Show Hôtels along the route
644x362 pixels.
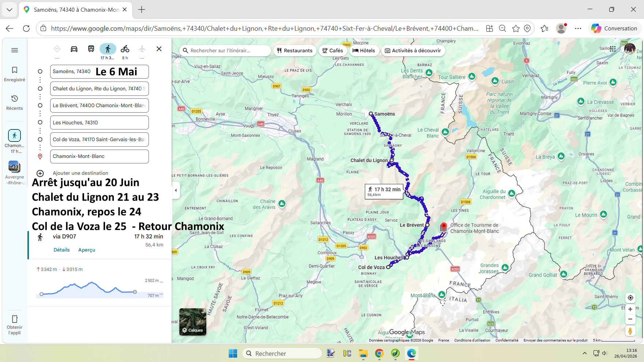(x=364, y=50)
